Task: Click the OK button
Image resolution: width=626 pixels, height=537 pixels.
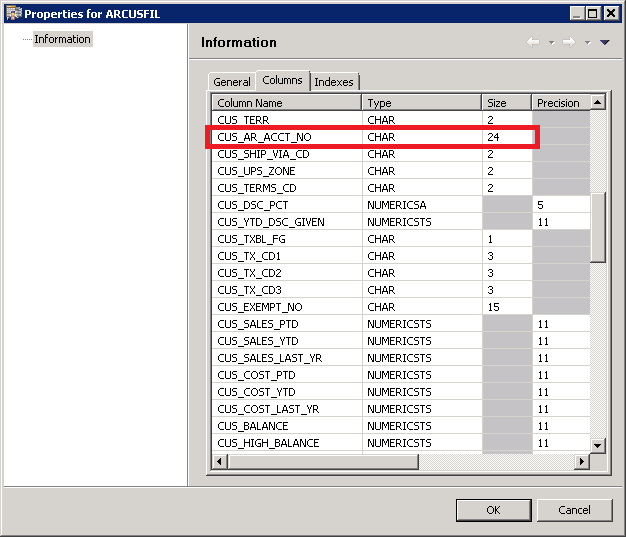Action: [493, 510]
